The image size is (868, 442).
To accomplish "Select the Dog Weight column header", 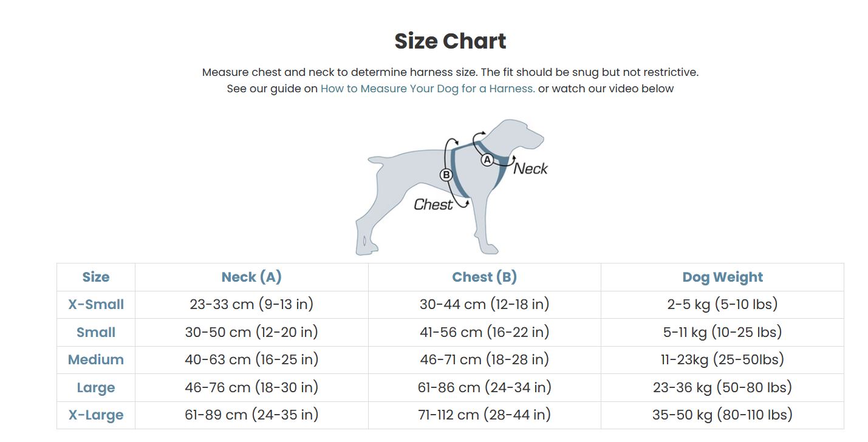I will pos(722,277).
